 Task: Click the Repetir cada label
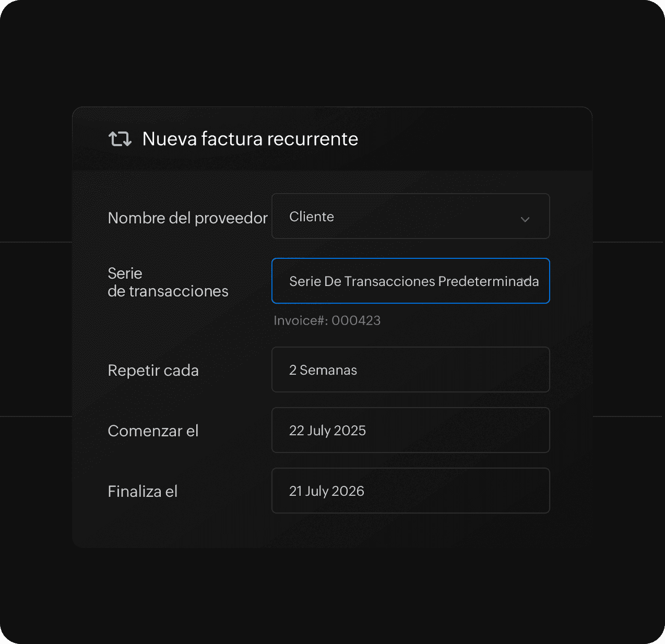coord(153,370)
